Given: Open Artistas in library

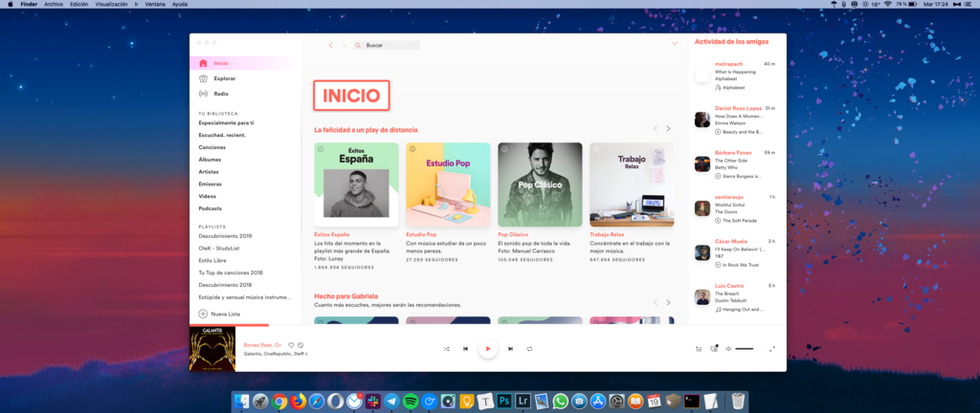Looking at the screenshot, I should pyautogui.click(x=209, y=171).
